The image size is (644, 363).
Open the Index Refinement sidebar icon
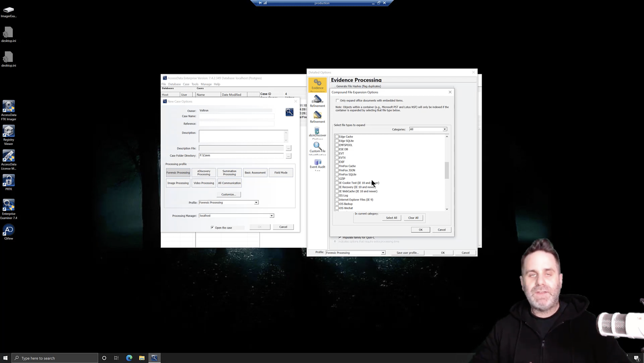click(x=317, y=117)
